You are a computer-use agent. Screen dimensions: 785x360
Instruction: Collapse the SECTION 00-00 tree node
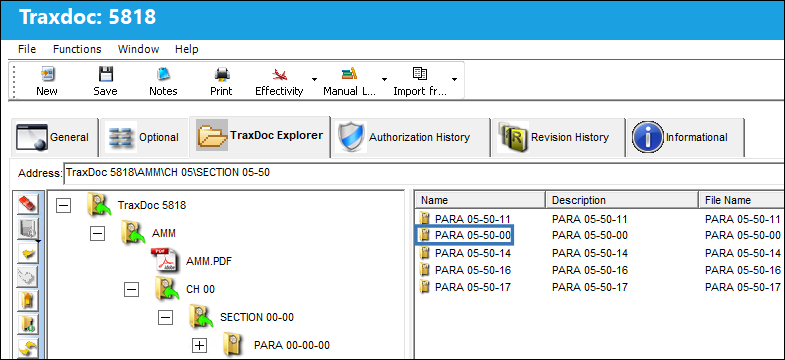click(166, 317)
